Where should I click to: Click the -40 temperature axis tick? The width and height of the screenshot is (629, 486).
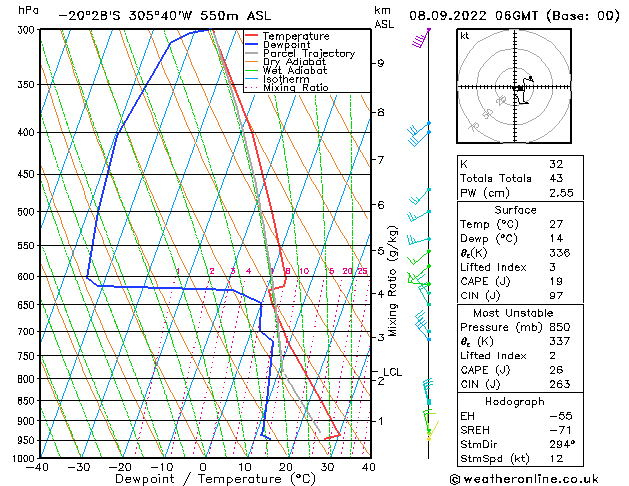[x=37, y=467]
